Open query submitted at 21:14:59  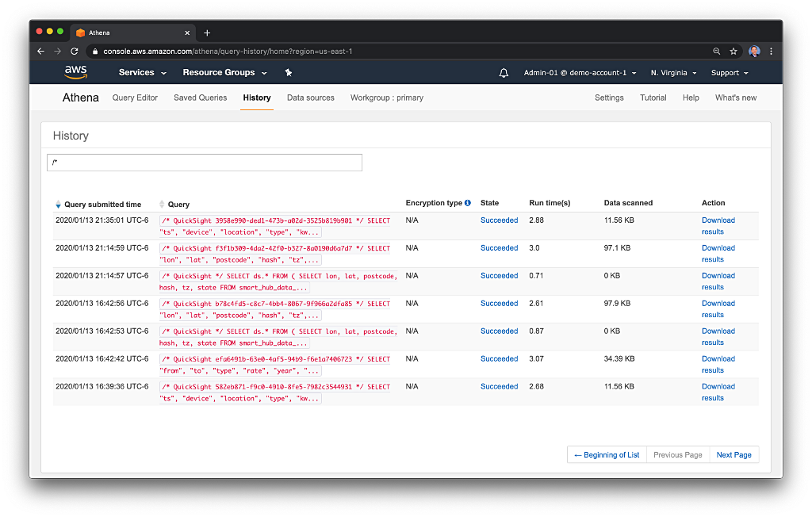coord(275,254)
